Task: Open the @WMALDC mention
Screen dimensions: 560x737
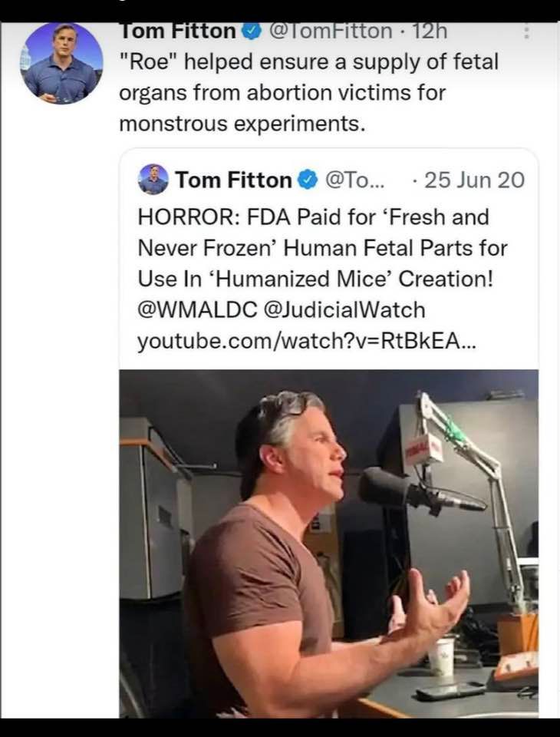Action: click(x=196, y=309)
